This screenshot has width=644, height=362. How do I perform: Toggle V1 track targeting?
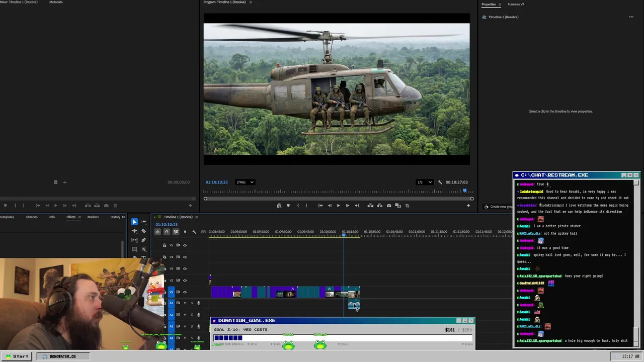(x=171, y=292)
